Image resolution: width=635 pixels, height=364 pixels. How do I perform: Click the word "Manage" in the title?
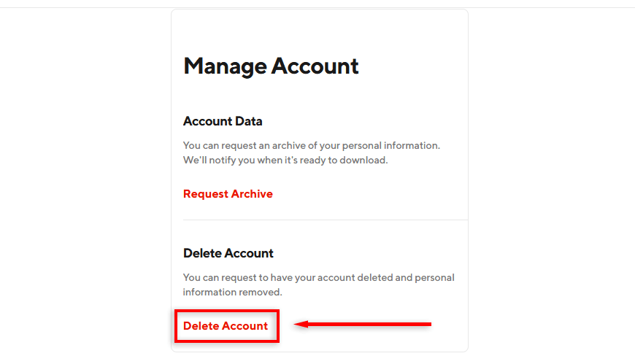[x=224, y=66]
